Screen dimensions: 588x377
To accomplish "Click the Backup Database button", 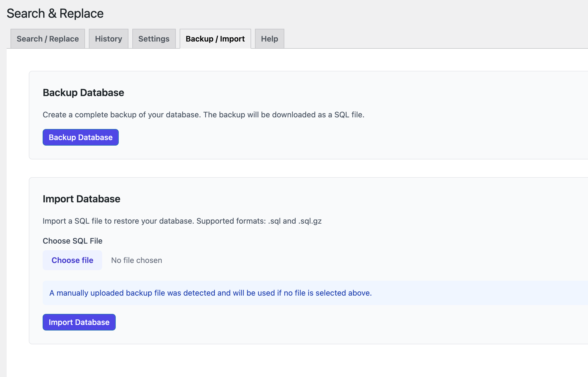I will pos(80,137).
